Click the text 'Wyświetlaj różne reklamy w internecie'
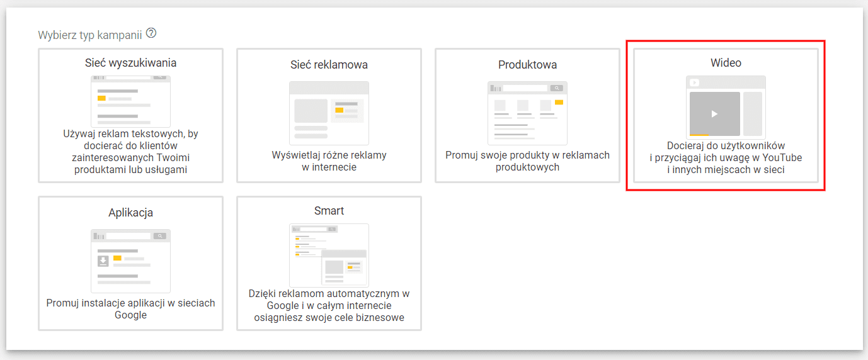Viewport: 868px width, 360px height. (329, 161)
